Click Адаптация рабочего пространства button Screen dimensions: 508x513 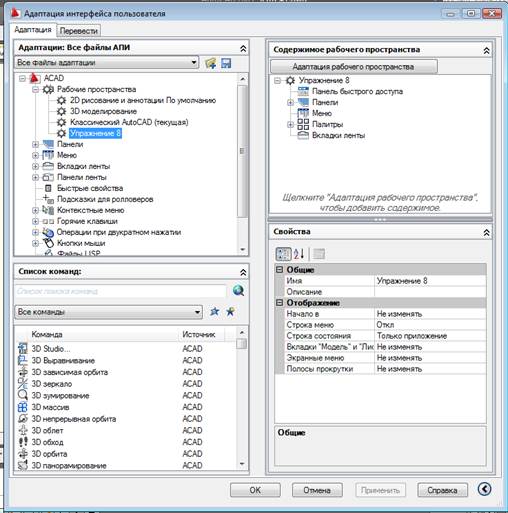(x=354, y=67)
